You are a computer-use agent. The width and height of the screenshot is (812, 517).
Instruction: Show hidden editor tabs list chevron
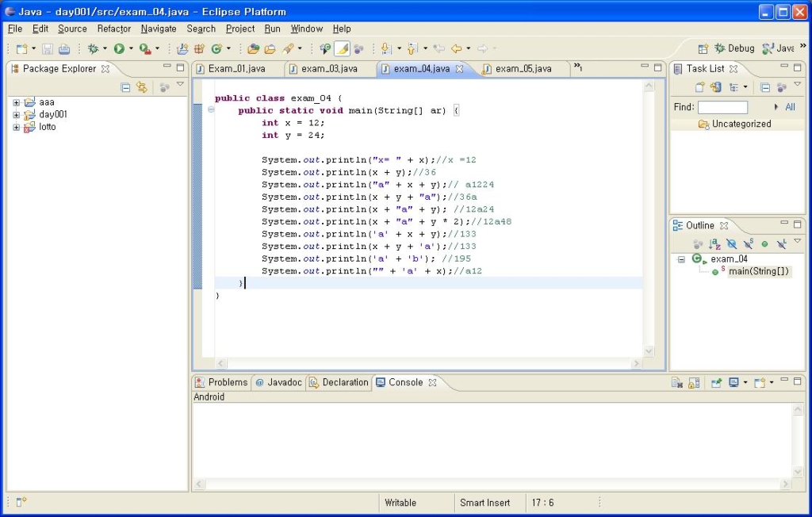578,67
